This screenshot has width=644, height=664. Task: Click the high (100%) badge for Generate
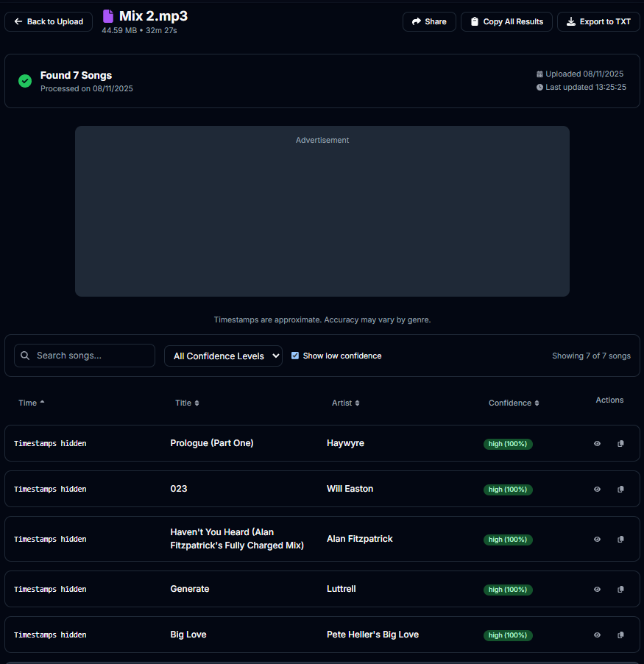(508, 589)
